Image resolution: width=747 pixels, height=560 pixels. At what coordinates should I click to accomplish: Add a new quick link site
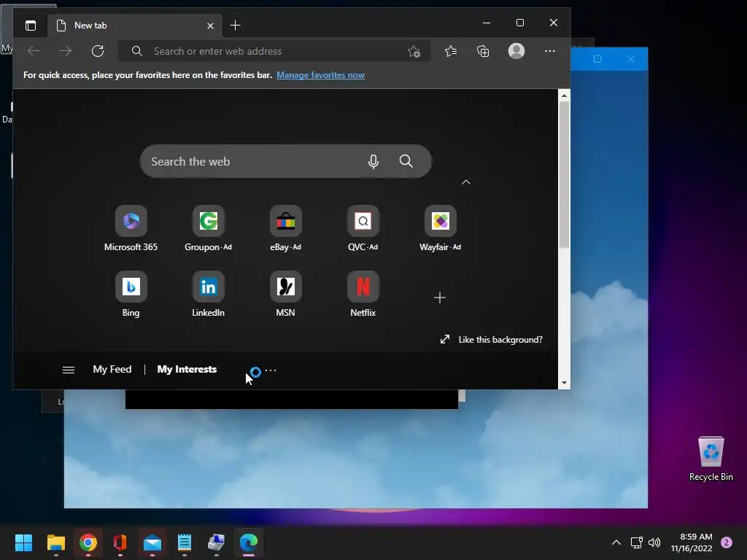440,297
